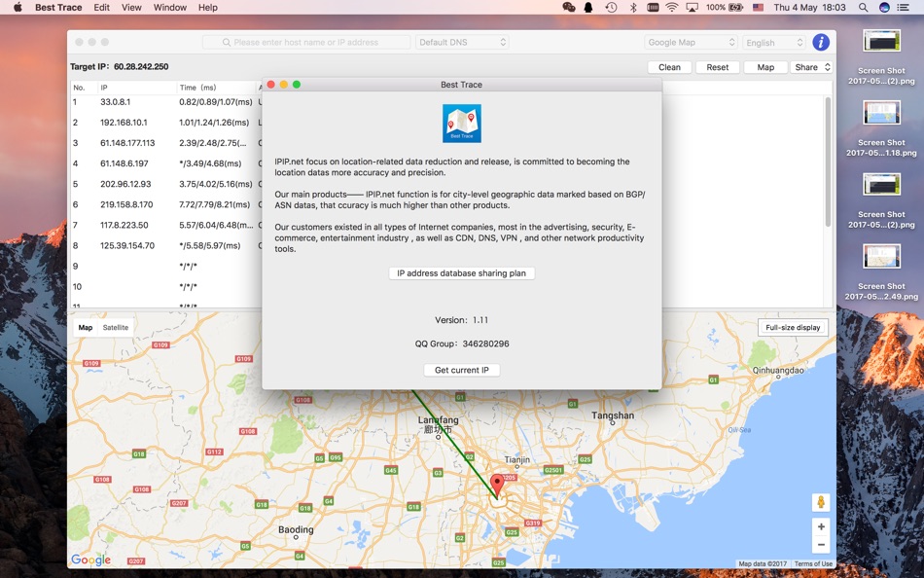Open Notification Center list icon
The height and width of the screenshot is (578, 924).
tap(903, 7)
